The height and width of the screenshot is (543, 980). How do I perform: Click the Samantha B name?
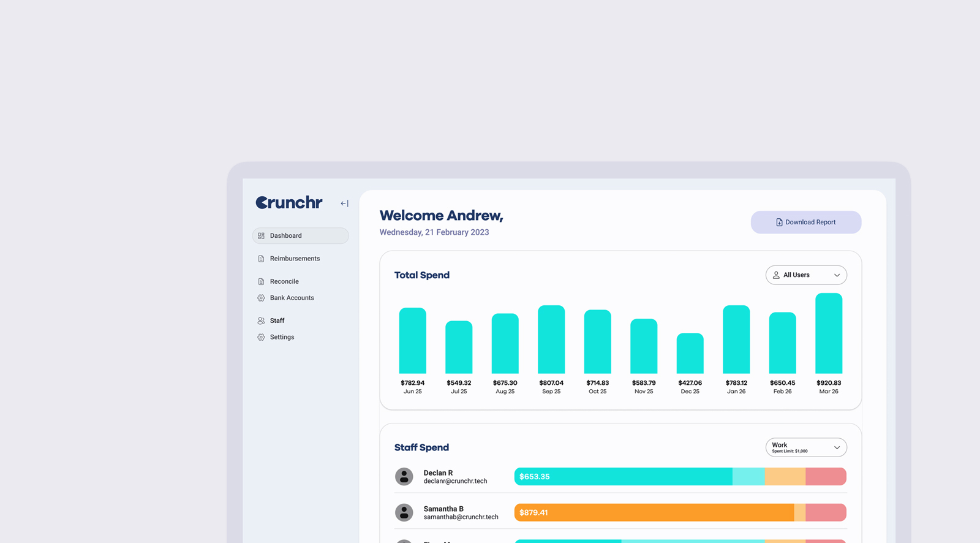coord(443,509)
